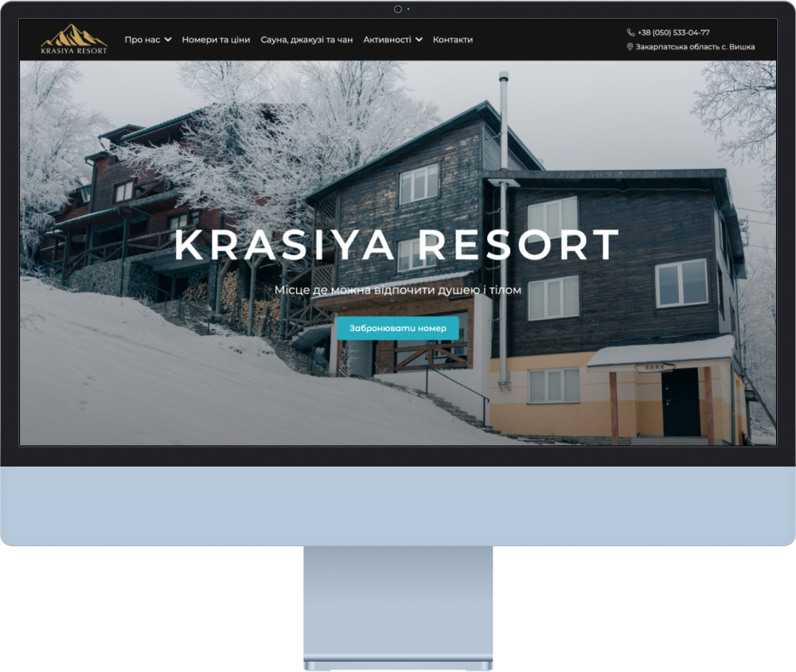Click the Krasiya Resort mountain logo
This screenshot has height=672, width=796.
73,35
